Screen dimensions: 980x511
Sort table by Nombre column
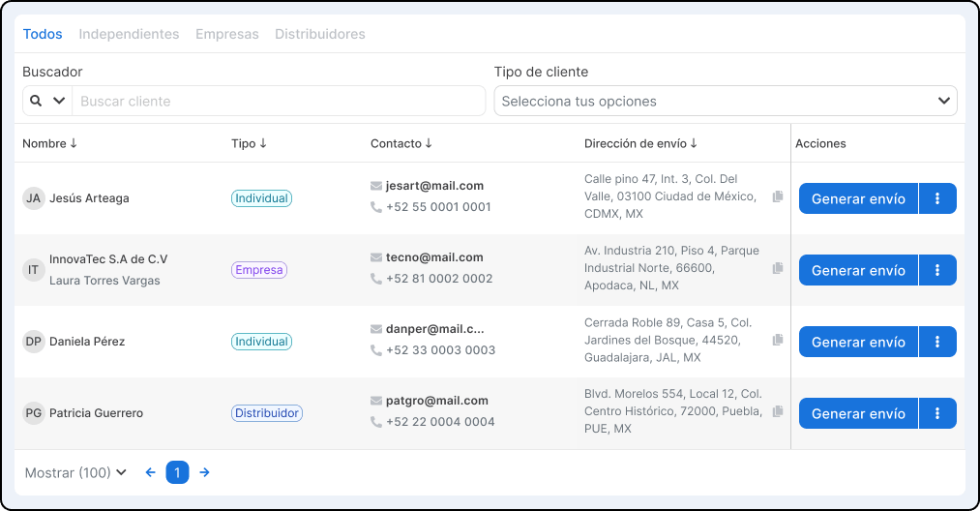49,143
